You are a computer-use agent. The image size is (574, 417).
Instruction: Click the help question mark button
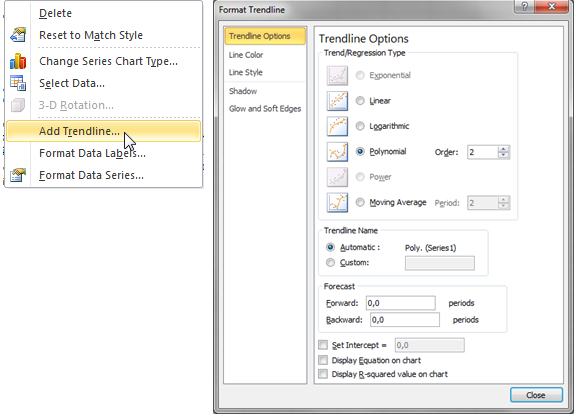pyautogui.click(x=524, y=6)
